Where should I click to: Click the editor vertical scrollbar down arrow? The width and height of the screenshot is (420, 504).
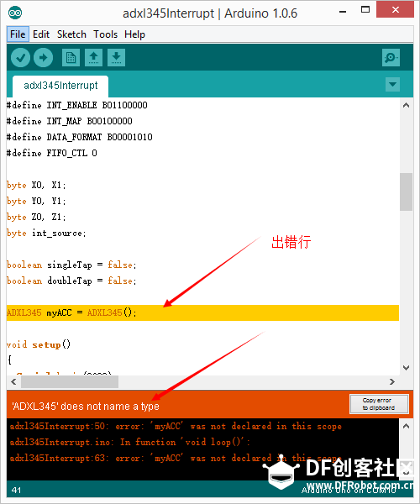407,368
